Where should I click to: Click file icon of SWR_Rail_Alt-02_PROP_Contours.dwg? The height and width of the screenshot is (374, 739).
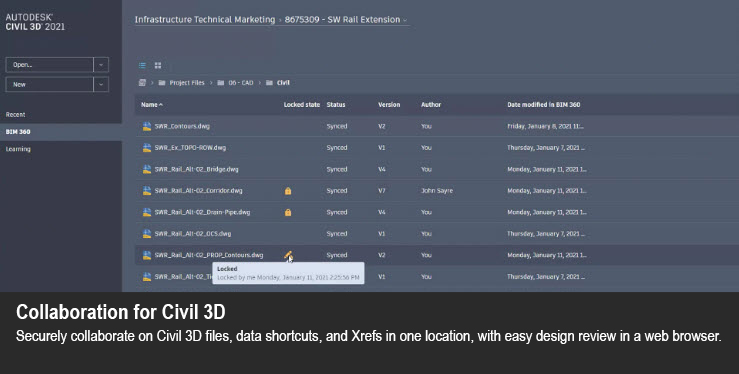coord(147,255)
